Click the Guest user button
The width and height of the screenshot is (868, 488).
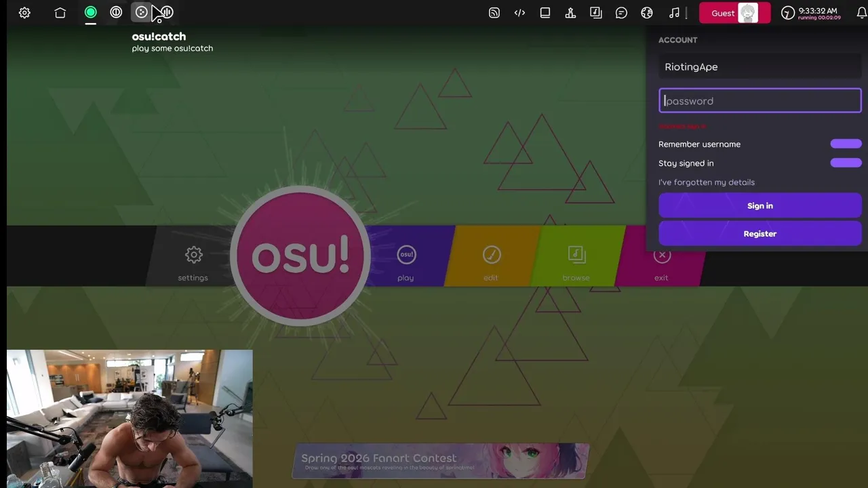click(x=735, y=13)
